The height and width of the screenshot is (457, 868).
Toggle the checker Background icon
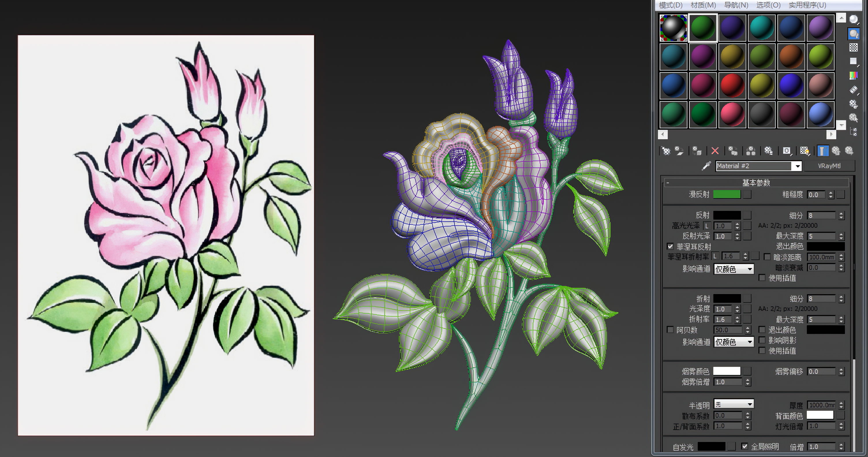(854, 47)
